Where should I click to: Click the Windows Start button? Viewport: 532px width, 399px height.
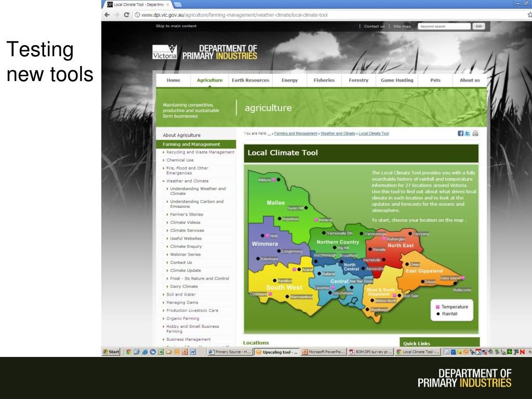point(111,352)
